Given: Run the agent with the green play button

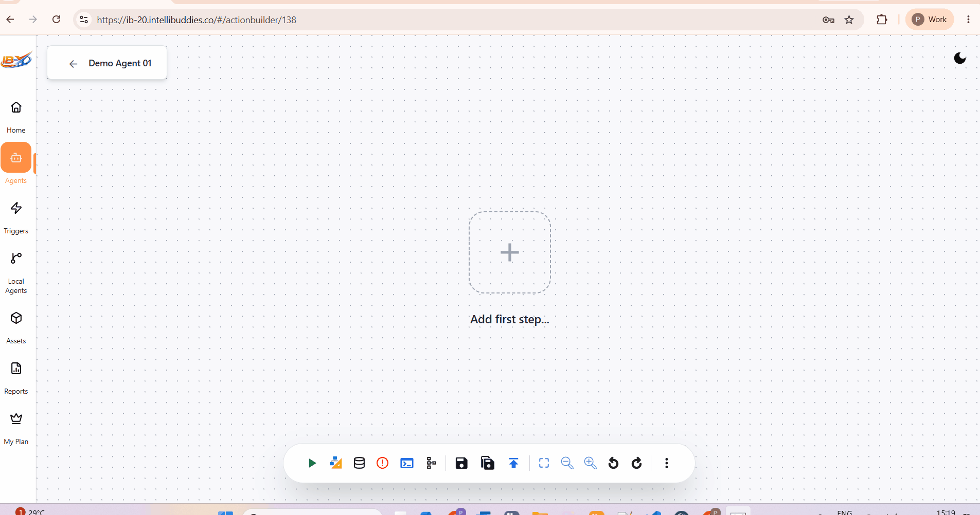Looking at the screenshot, I should (x=312, y=463).
